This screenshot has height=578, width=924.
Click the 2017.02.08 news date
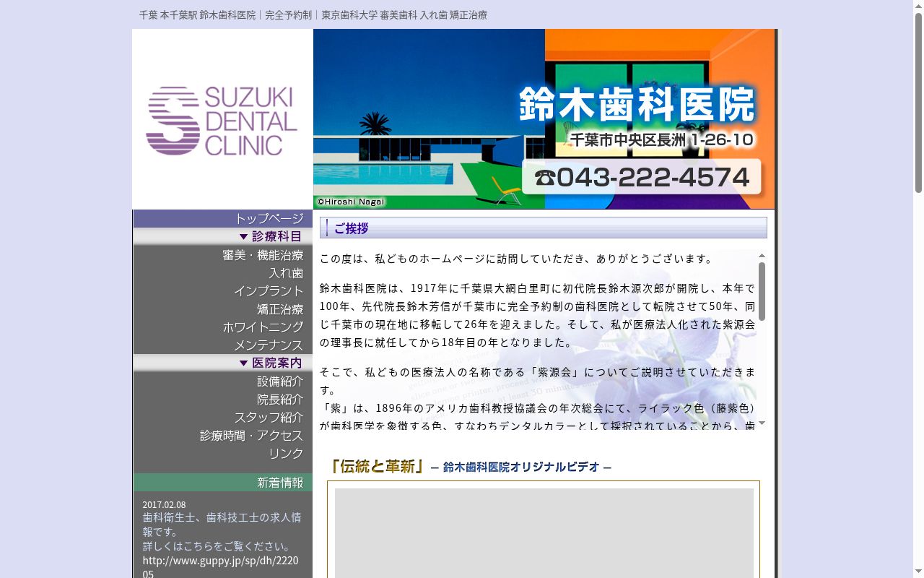tap(164, 505)
